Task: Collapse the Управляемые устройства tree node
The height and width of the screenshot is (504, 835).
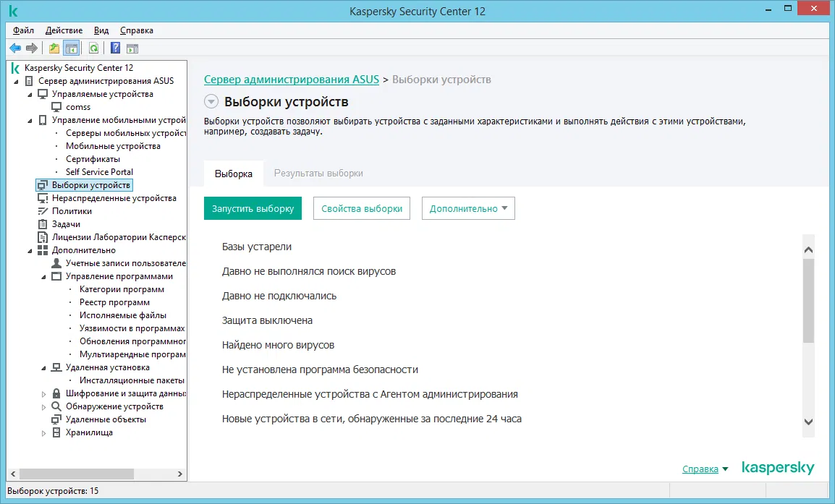Action: [x=30, y=95]
